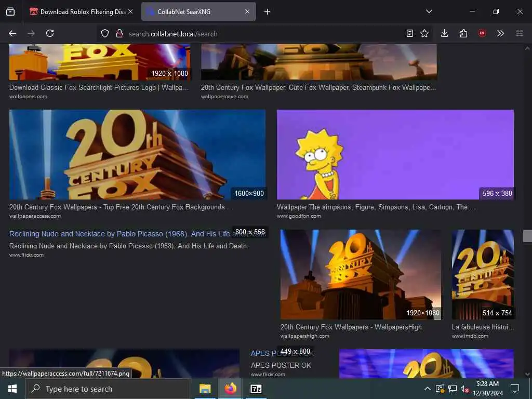532x399 pixels.
Task: Open the wallpapercave 20th Century Fox image
Action: (319, 62)
